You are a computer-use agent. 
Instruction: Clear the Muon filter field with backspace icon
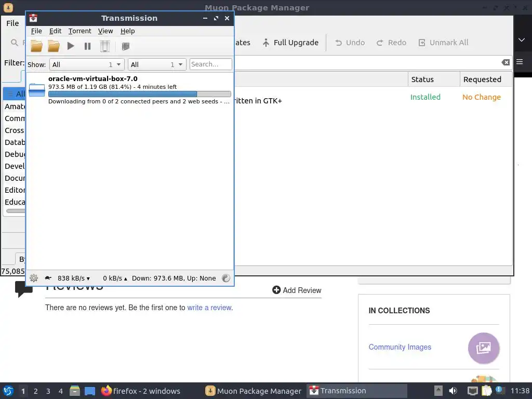click(x=506, y=62)
